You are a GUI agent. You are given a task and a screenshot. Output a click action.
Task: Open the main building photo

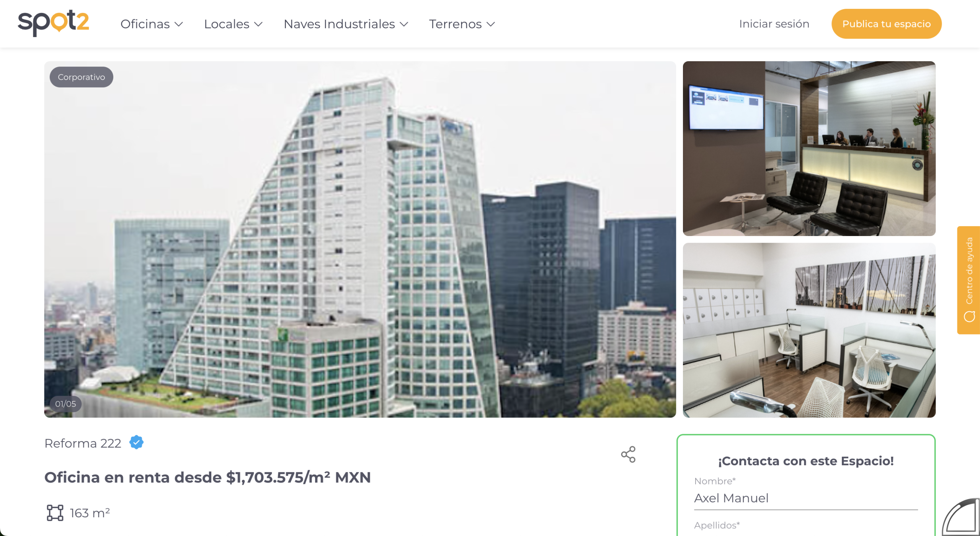(360, 239)
